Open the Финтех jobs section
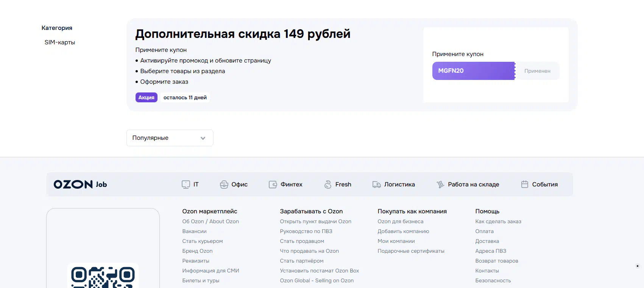 click(286, 185)
